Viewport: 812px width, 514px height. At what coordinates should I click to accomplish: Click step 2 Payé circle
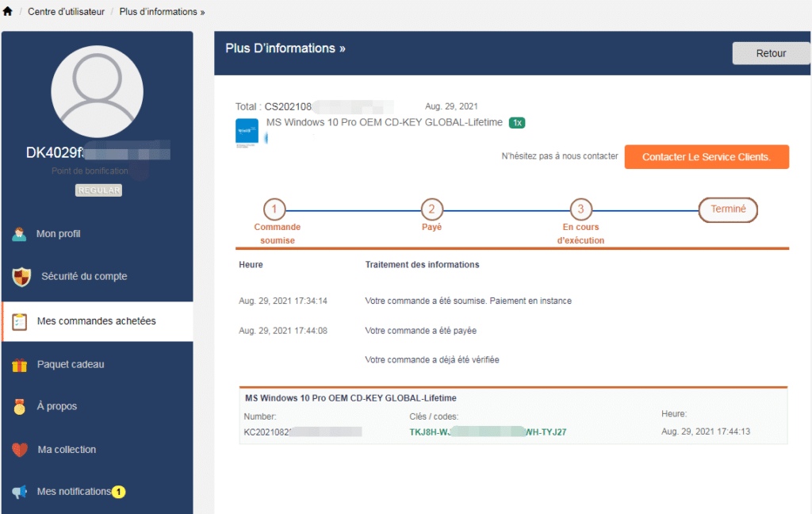point(431,209)
